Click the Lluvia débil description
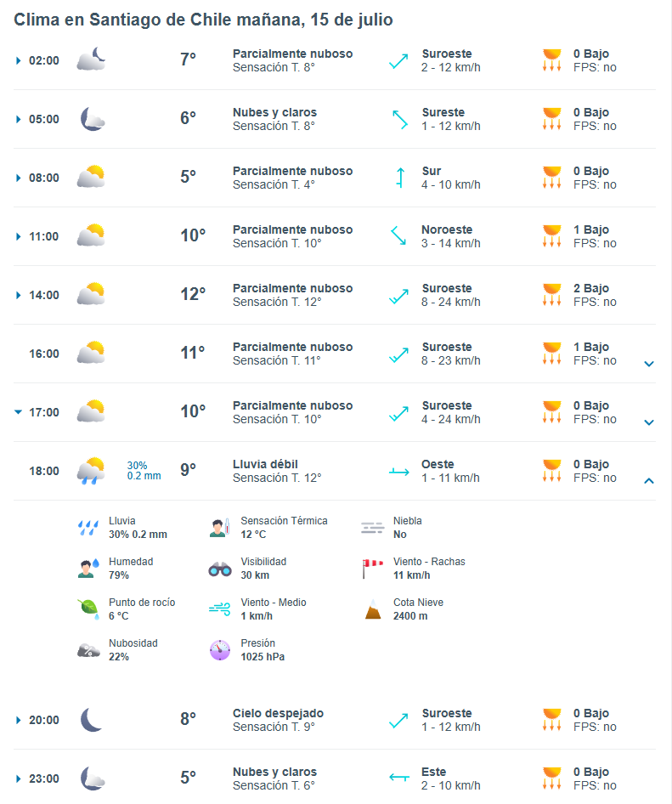The height and width of the screenshot is (804, 672). click(x=264, y=464)
